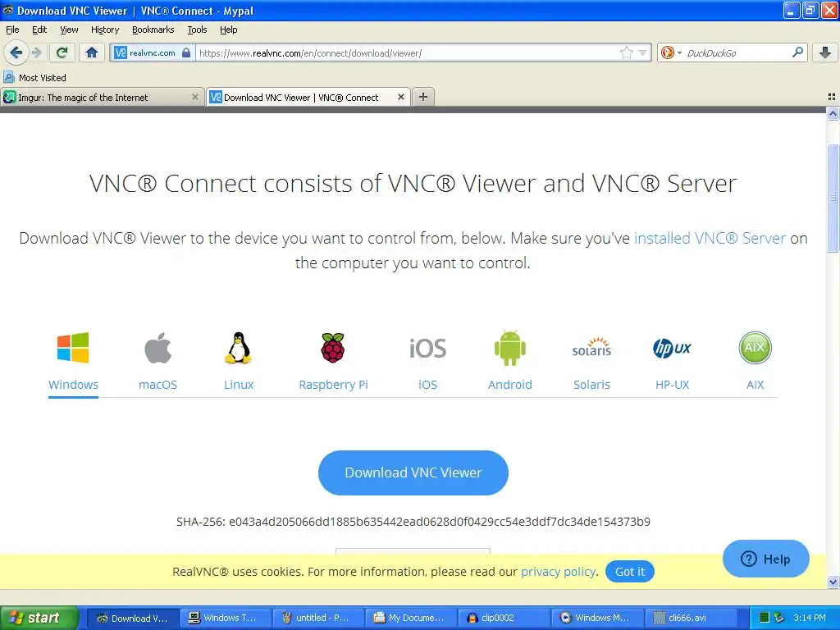
Task: Click the Raspberry Pi text link
Action: click(333, 385)
